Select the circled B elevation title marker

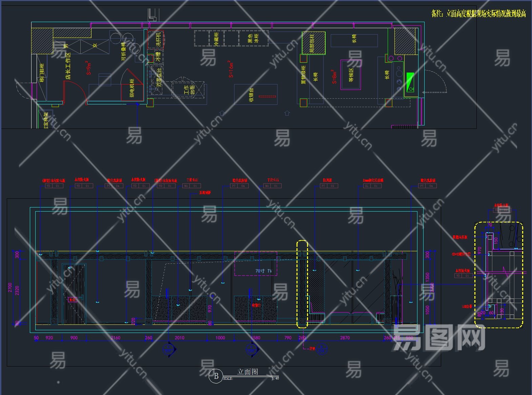click(x=216, y=376)
